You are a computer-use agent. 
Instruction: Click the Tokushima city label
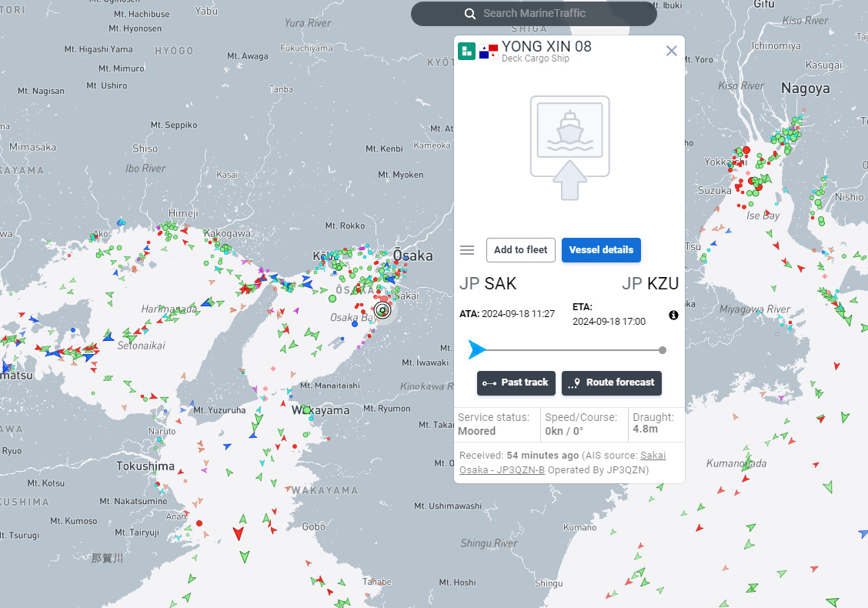tap(145, 466)
